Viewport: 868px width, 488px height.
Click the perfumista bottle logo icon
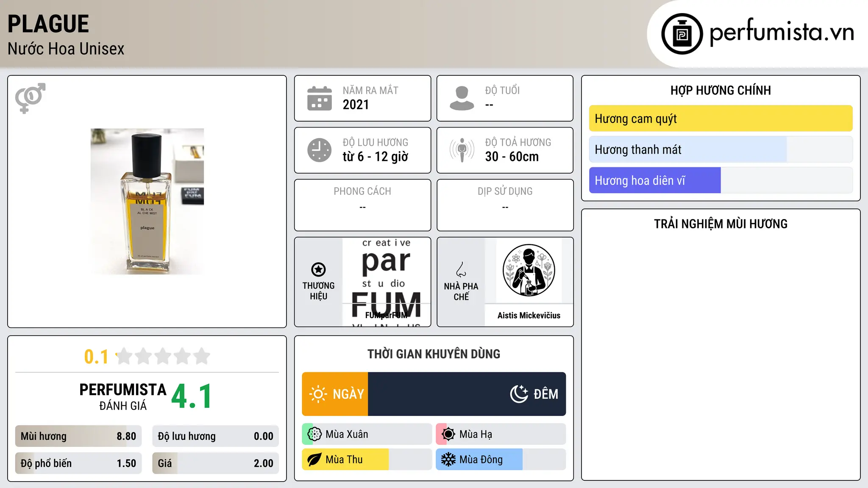[682, 34]
